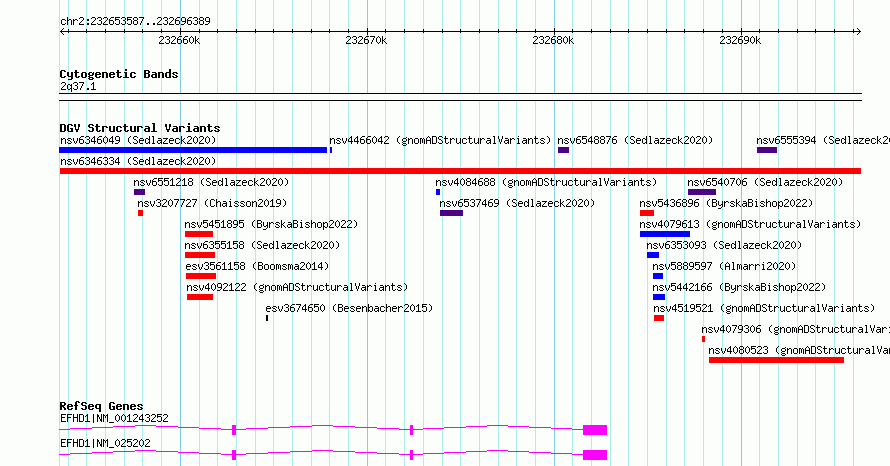The height and width of the screenshot is (466, 890).
Task: Select nsv5451895 (ByrskaBishop2022) label
Action: [271, 224]
